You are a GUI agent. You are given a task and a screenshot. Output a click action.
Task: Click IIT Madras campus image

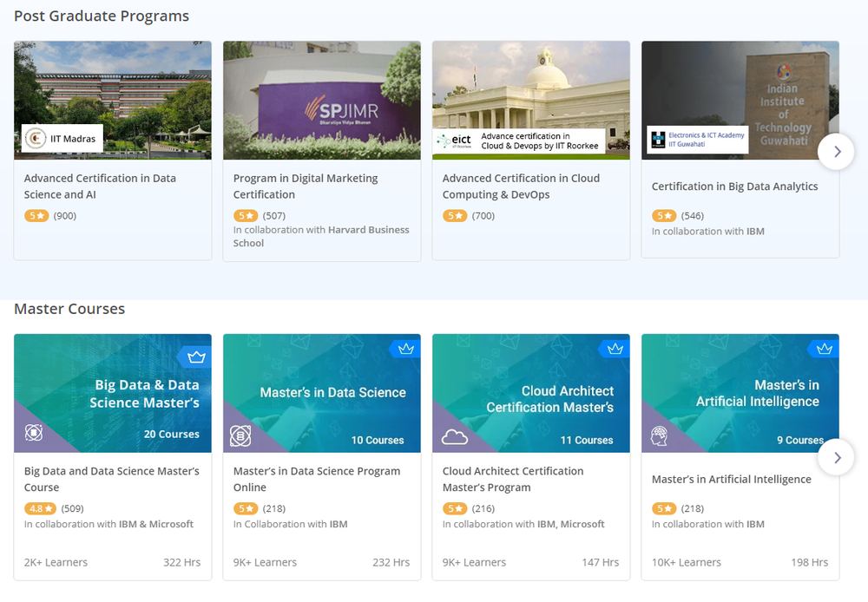click(113, 100)
